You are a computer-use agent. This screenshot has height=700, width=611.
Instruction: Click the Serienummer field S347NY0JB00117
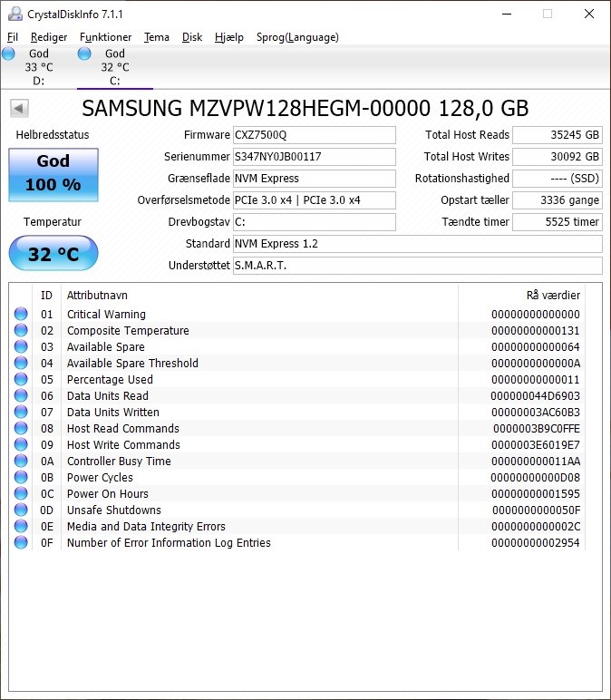[315, 157]
